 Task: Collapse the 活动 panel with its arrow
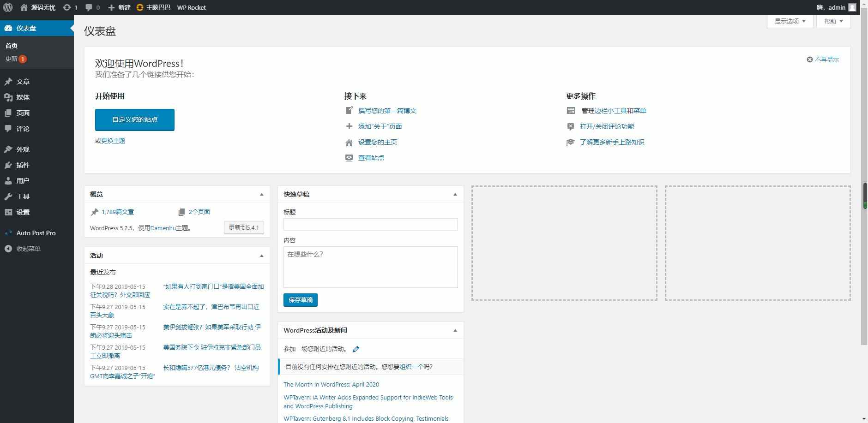[262, 256]
